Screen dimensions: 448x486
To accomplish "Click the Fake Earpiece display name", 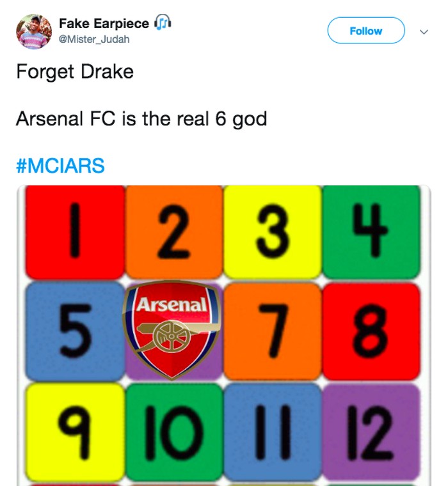I will [103, 24].
